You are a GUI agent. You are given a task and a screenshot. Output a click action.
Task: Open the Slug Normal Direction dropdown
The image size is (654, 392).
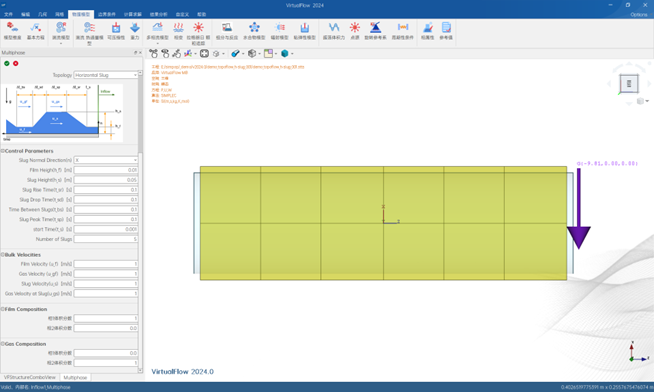click(x=106, y=160)
